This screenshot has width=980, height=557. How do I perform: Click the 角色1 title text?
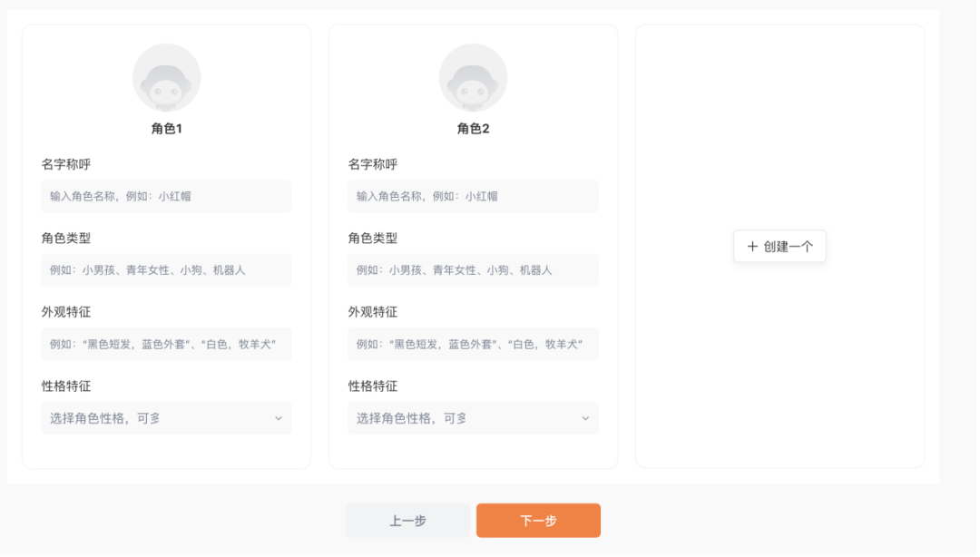coord(167,130)
